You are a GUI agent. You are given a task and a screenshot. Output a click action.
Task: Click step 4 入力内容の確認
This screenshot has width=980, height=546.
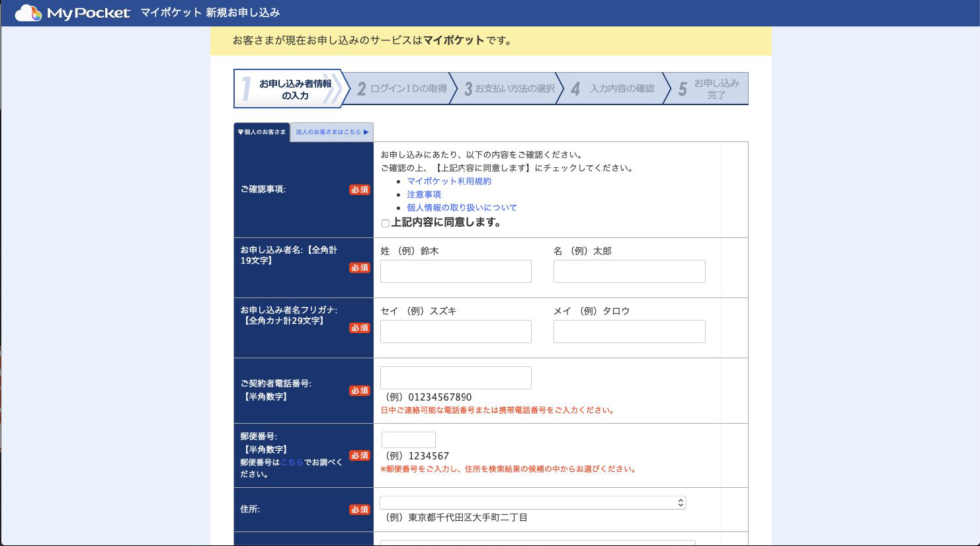(614, 89)
